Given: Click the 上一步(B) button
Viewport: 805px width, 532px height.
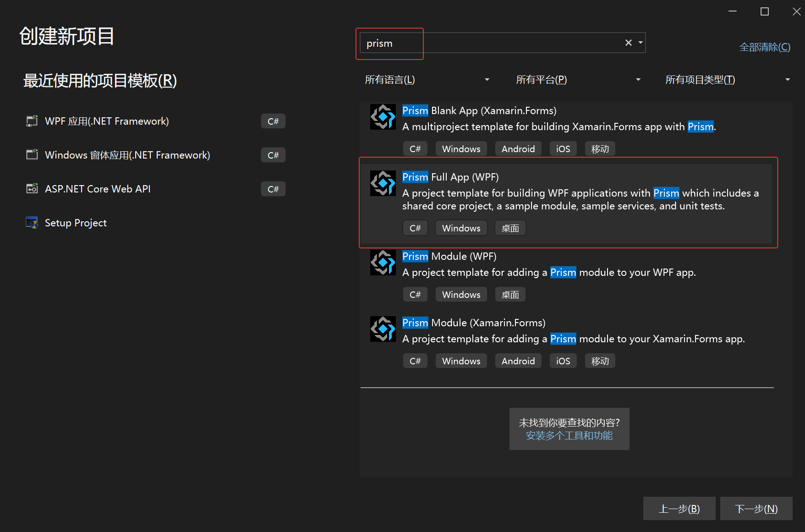Looking at the screenshot, I should pyautogui.click(x=679, y=509).
